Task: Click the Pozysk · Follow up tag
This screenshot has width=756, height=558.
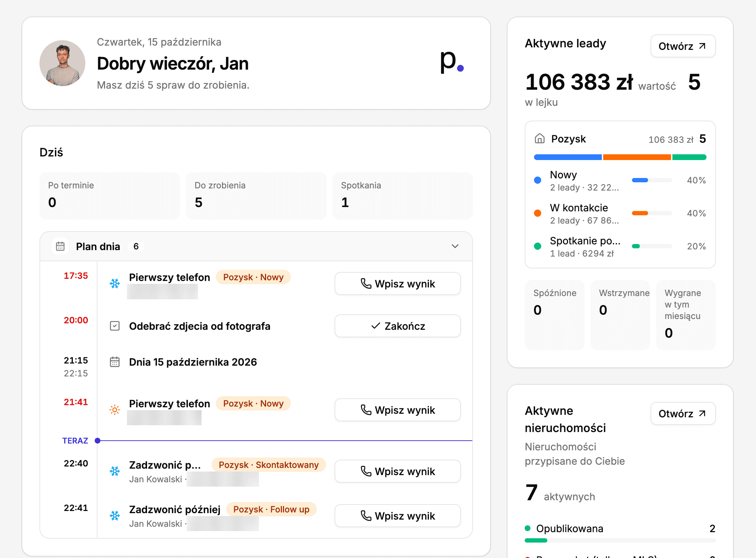Action: pos(271,509)
